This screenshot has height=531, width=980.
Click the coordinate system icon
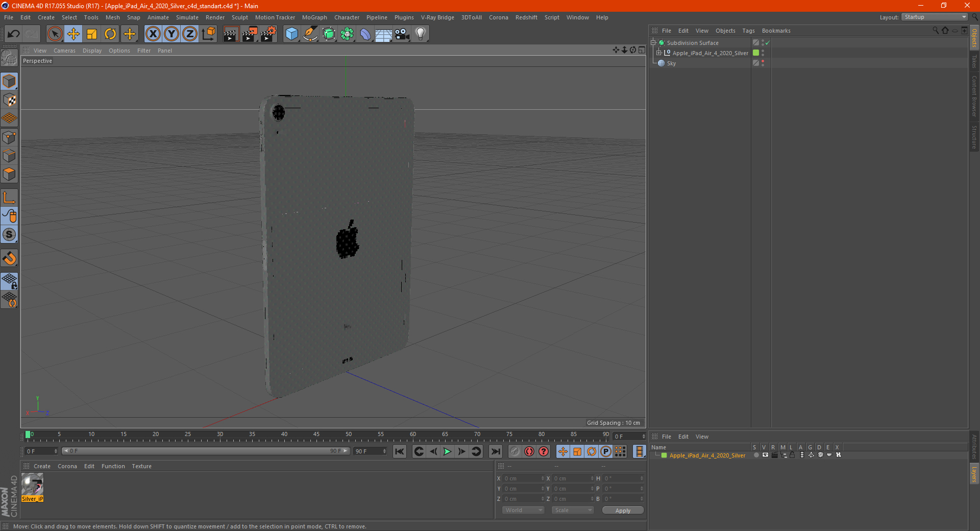209,34
